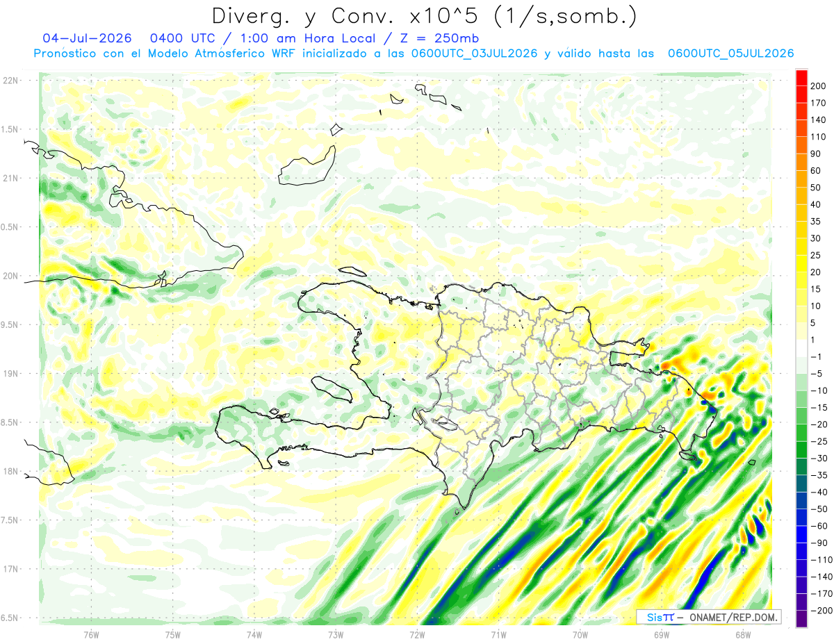
Task: Click the "-170" value on the color scale
Action: 821,593
